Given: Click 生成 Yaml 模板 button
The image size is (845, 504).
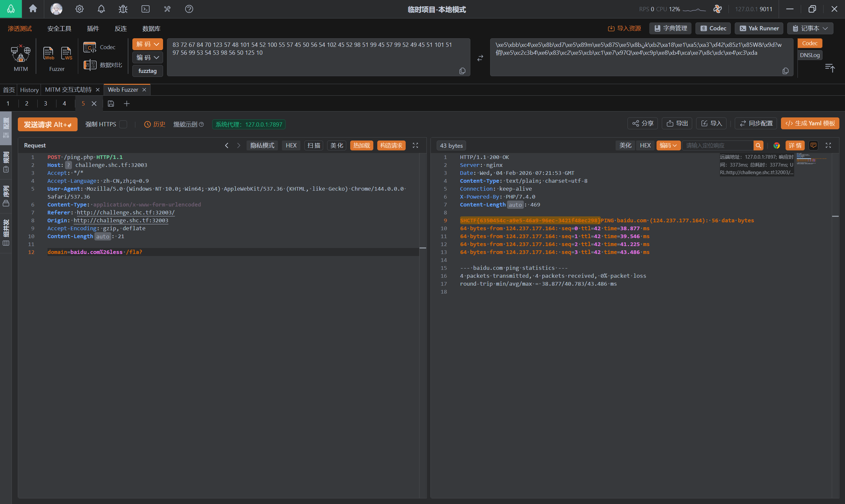Looking at the screenshot, I should click(x=810, y=123).
